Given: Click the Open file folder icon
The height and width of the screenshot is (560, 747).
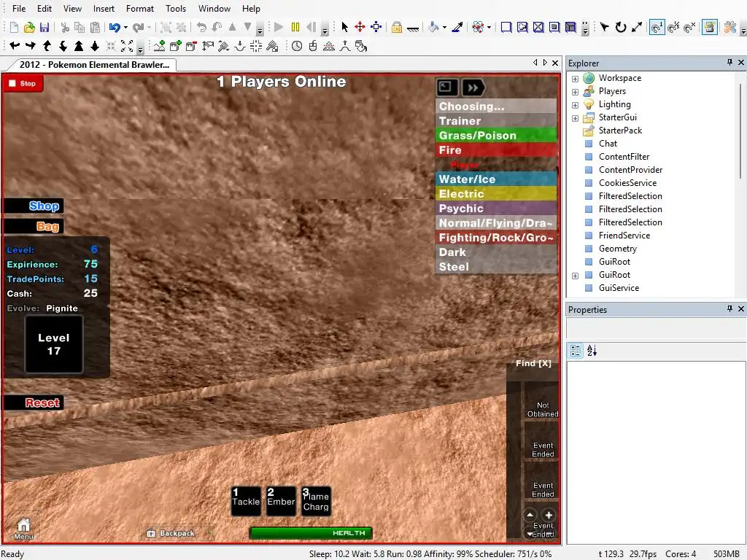Looking at the screenshot, I should pyautogui.click(x=29, y=27).
